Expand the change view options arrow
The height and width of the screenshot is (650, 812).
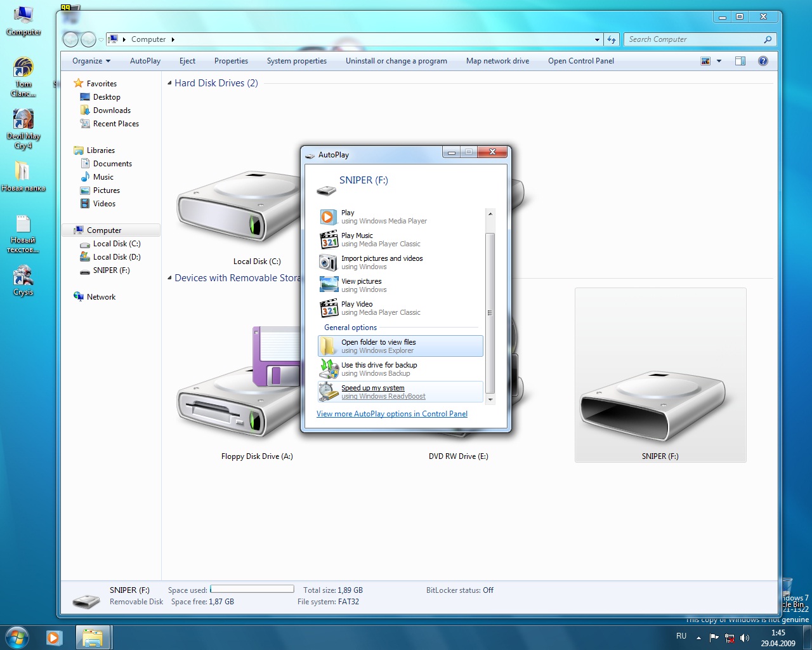point(719,61)
